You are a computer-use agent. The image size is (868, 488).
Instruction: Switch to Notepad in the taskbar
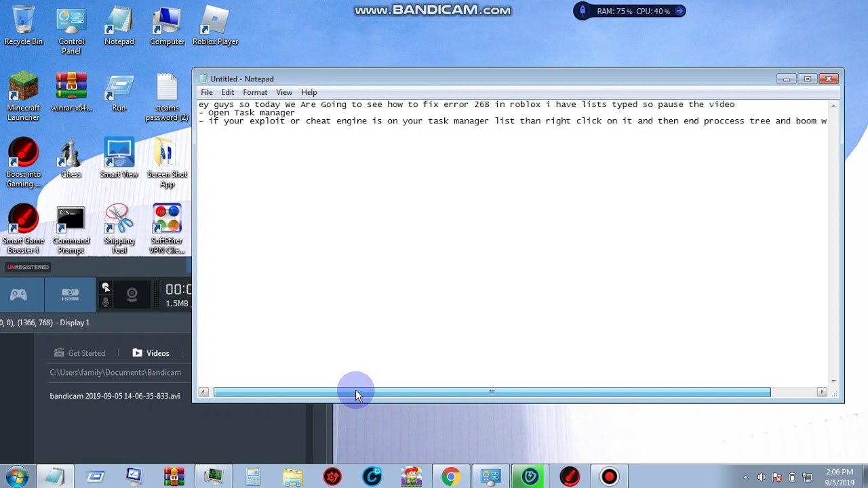(56, 476)
